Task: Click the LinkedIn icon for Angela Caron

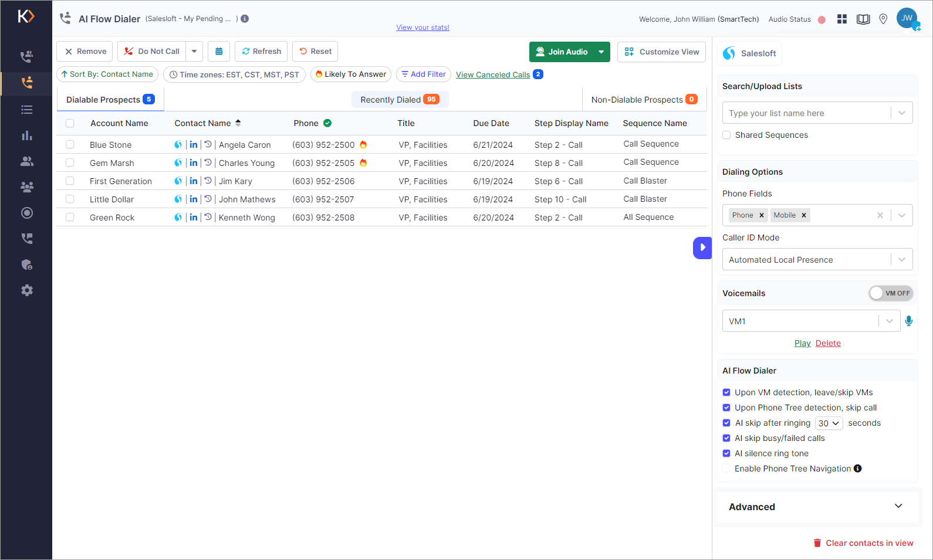Action: [194, 144]
